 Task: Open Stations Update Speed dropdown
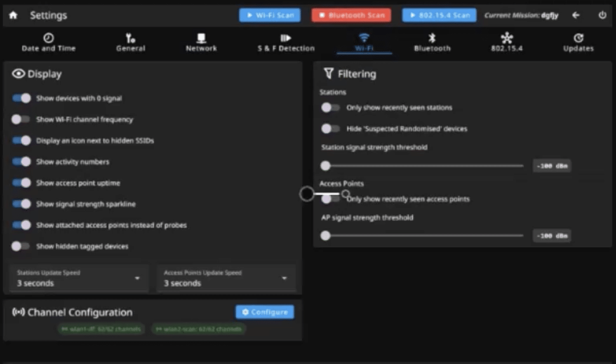point(79,278)
